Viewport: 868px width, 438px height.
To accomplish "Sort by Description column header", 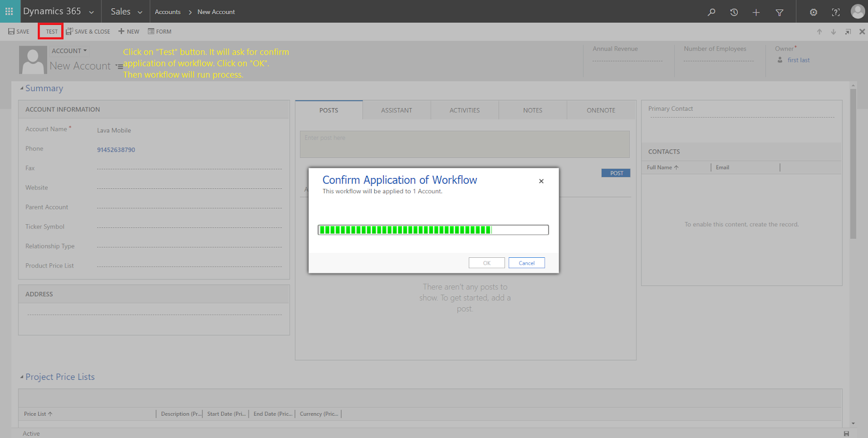I will tap(180, 414).
